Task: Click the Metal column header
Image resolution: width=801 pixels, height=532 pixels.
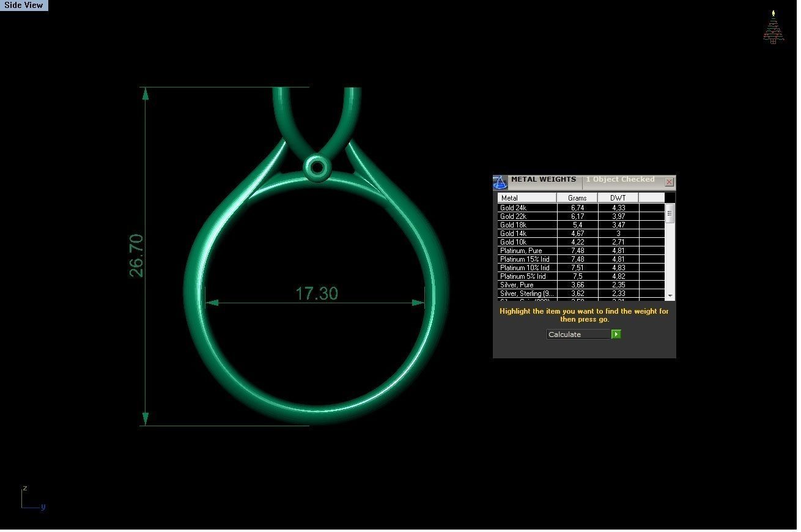Action: (x=527, y=198)
